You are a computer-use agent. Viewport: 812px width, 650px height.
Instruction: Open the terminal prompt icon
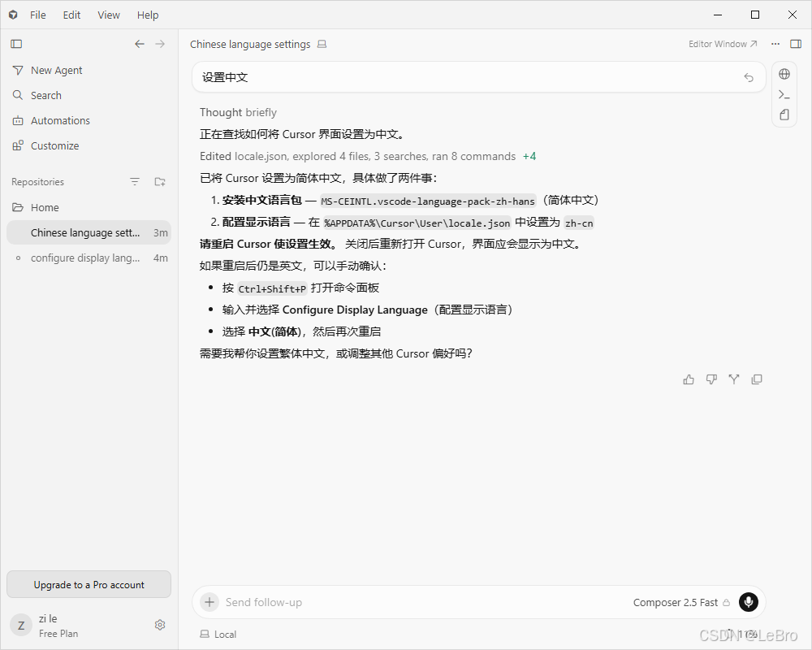click(x=784, y=94)
